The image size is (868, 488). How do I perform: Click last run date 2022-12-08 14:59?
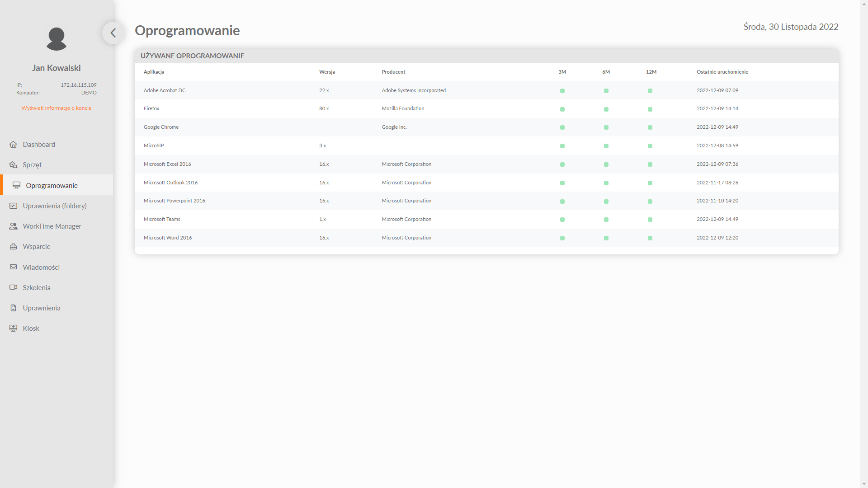pyautogui.click(x=717, y=145)
